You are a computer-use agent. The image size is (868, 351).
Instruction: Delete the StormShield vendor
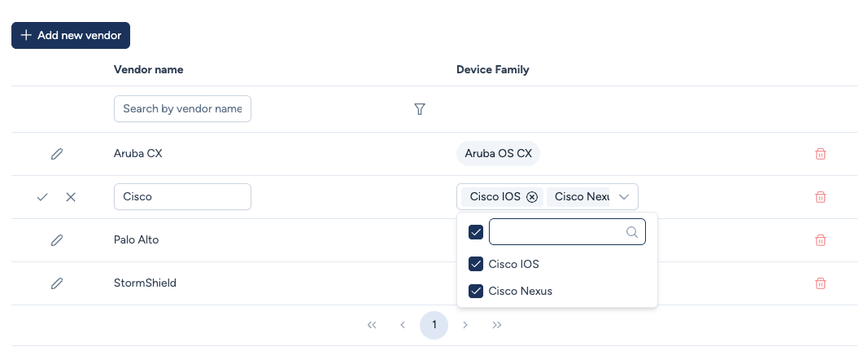tap(821, 283)
